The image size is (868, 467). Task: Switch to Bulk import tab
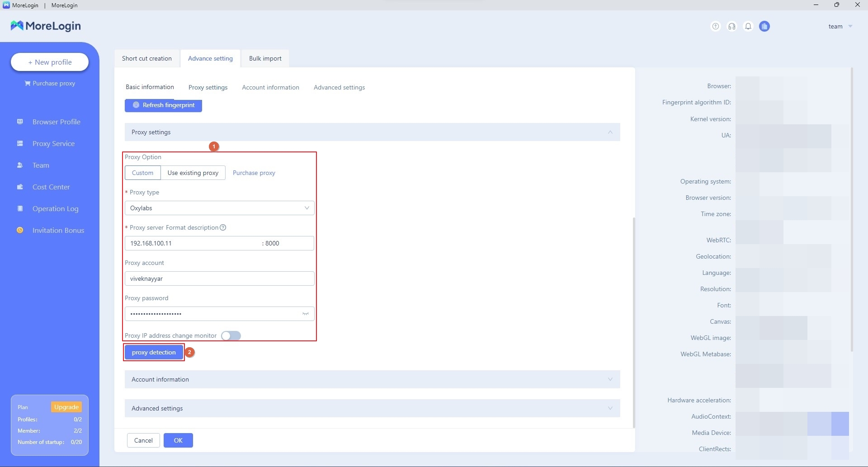tap(265, 58)
